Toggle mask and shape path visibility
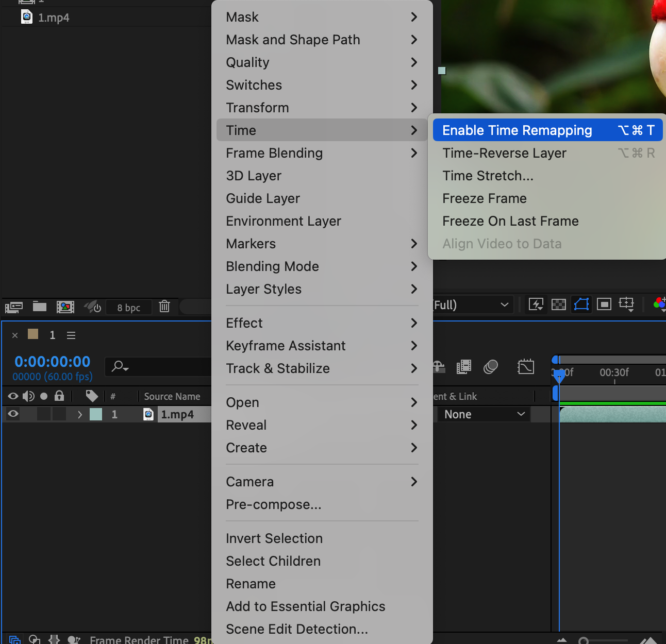The image size is (666, 644). coord(581,304)
